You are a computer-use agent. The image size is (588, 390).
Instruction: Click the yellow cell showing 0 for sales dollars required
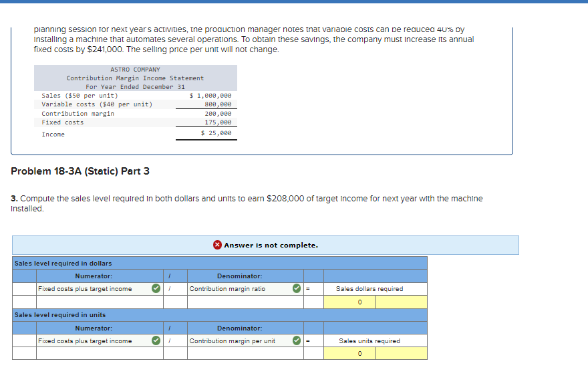(358, 302)
